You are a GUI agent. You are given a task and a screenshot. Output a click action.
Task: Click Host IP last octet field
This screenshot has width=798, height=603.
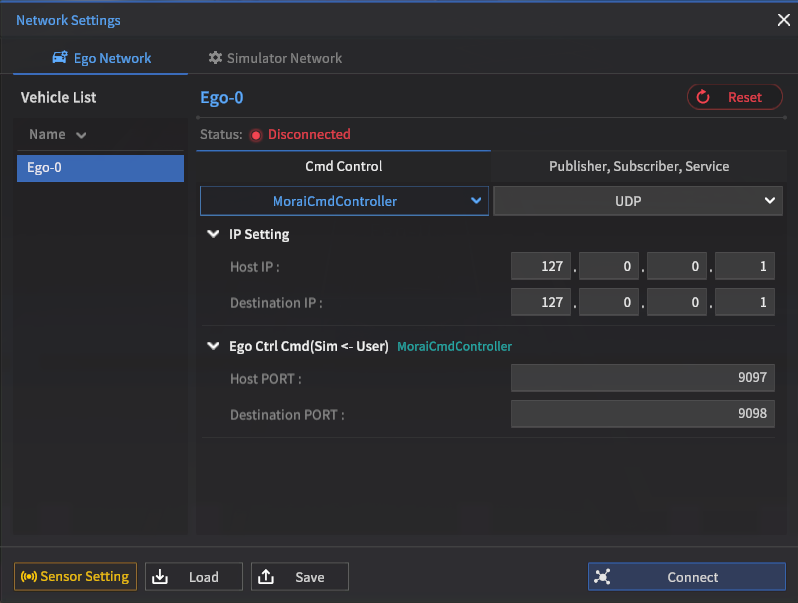click(x=745, y=266)
